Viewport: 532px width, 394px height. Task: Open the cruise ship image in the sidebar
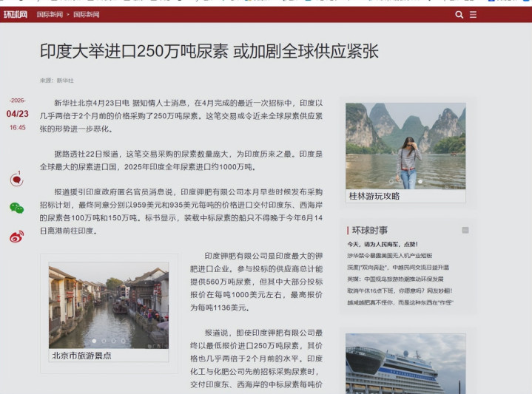(405, 364)
